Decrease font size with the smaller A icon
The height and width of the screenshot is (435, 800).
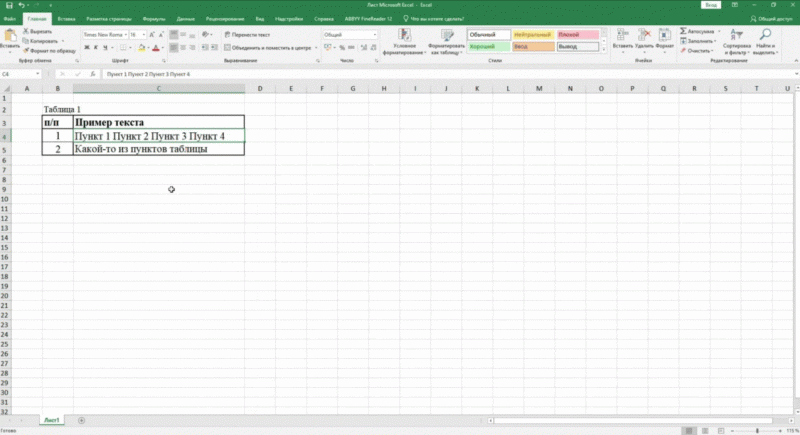click(161, 35)
